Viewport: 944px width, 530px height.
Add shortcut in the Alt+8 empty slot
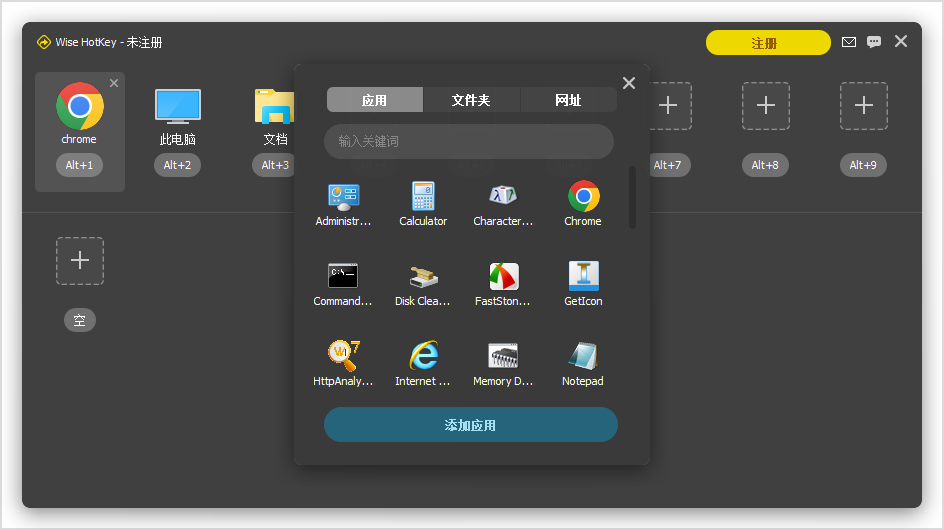click(x=766, y=106)
